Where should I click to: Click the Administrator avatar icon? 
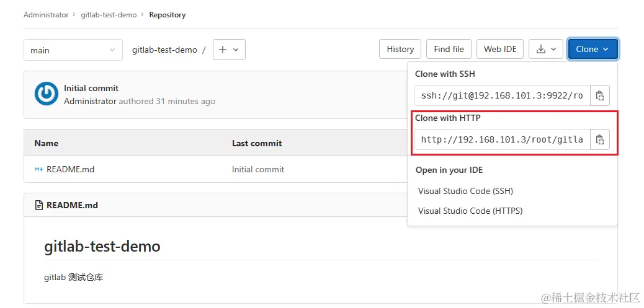(47, 94)
